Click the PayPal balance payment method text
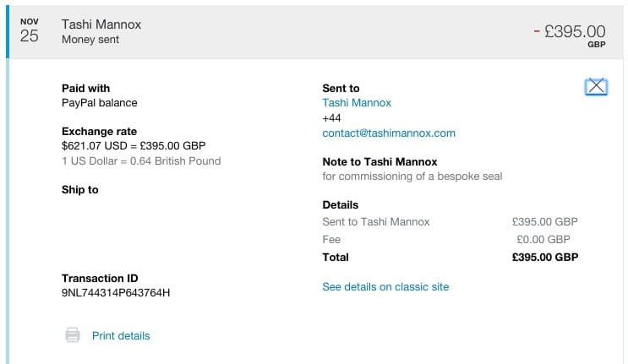This screenshot has height=364, width=628. [100, 103]
